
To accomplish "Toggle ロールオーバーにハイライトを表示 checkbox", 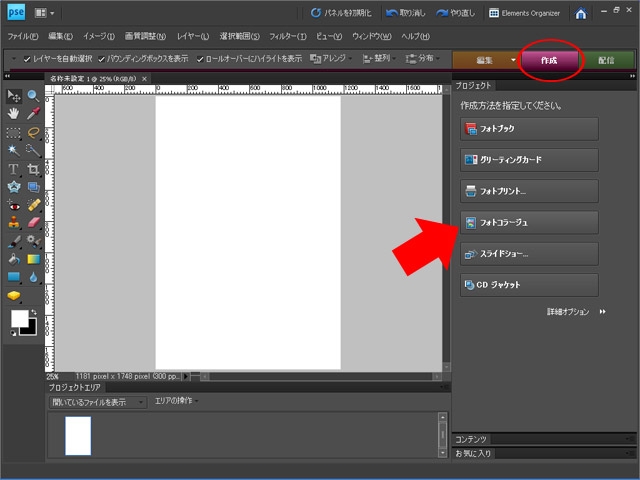I will 200,60.
